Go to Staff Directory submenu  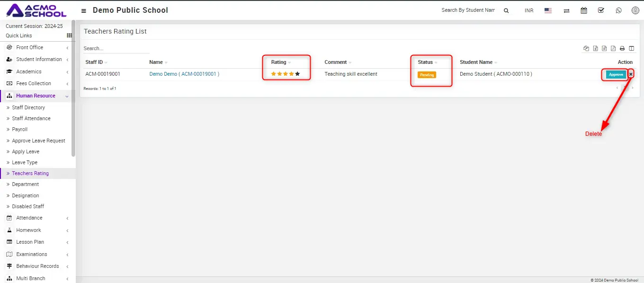tap(28, 107)
